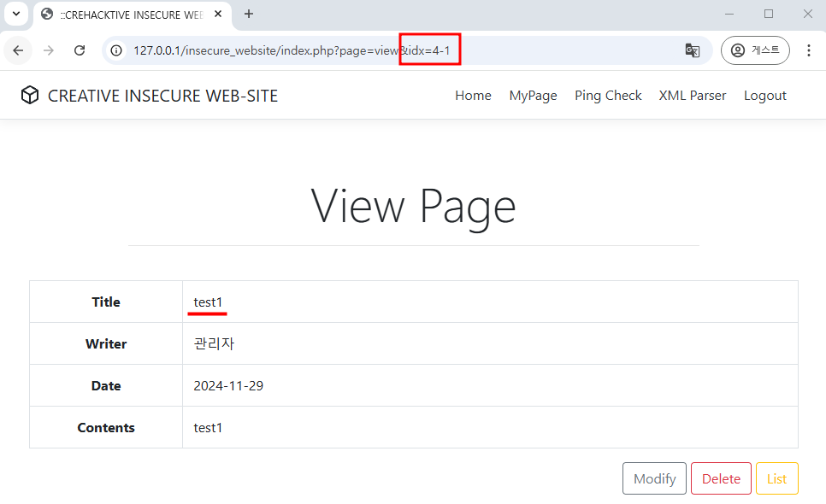This screenshot has height=504, width=826.
Task: Select the CREHACKTIVE INSECURE WEB tab
Action: 132,15
